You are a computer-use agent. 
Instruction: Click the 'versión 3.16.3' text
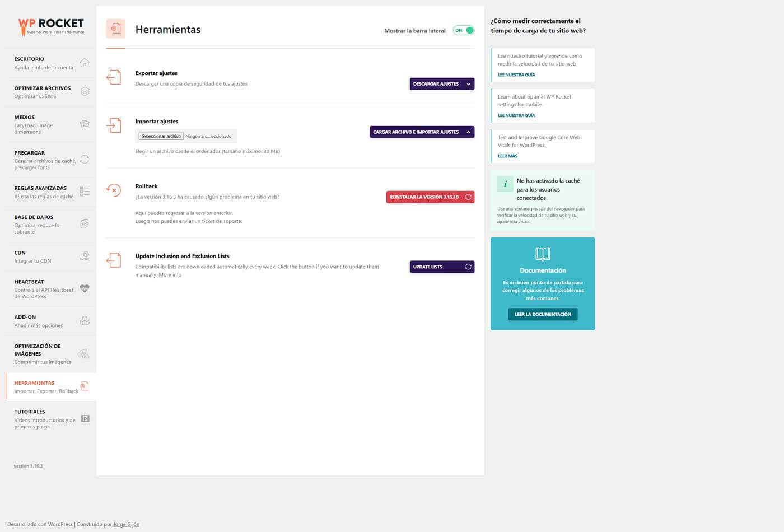point(28,466)
